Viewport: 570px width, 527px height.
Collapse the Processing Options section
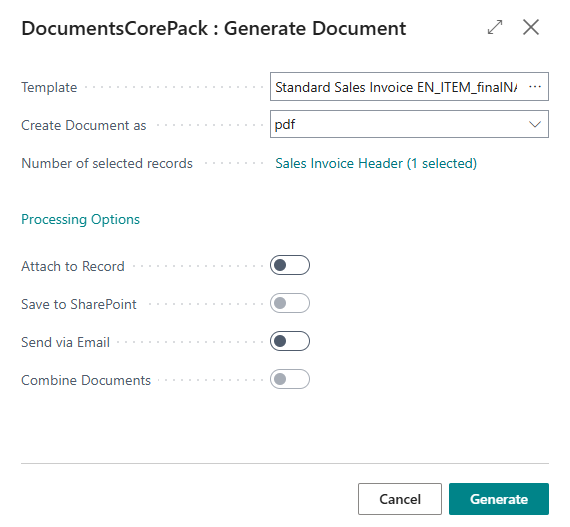coord(80,220)
